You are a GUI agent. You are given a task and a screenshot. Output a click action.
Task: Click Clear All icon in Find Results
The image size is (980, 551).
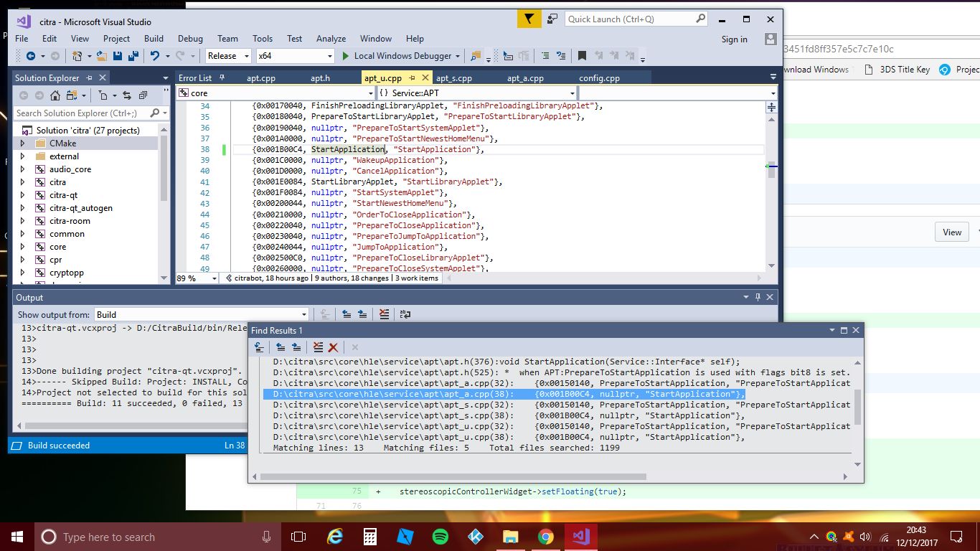coord(318,347)
